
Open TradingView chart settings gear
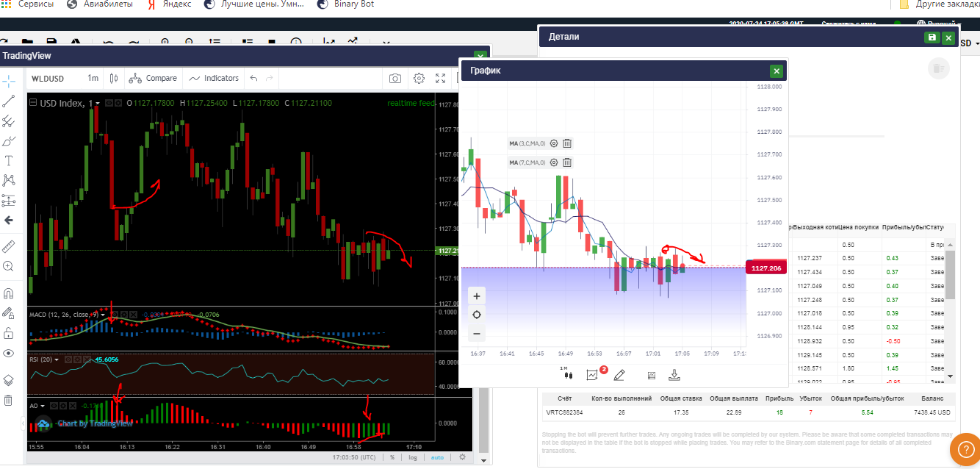[419, 78]
